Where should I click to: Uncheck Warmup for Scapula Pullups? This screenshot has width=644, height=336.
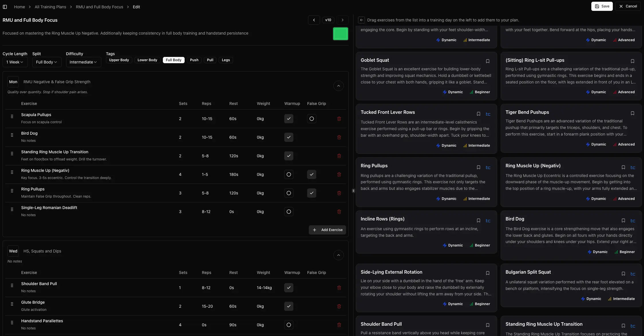click(289, 119)
